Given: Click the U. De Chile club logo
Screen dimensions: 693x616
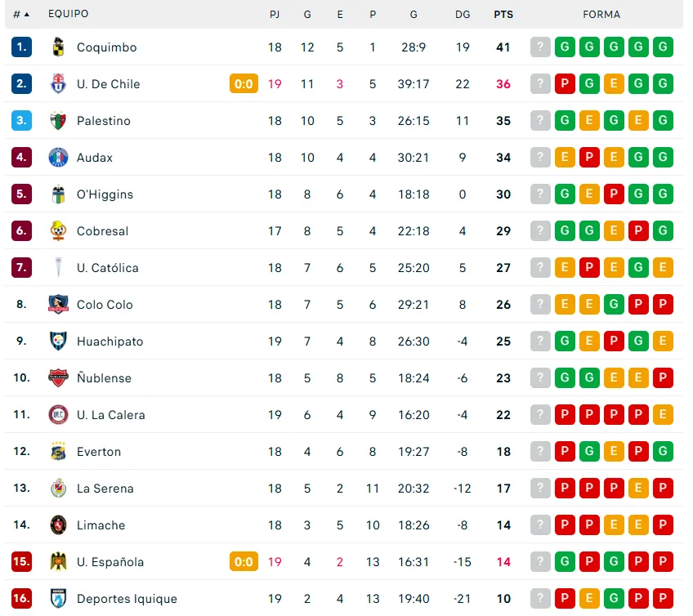Looking at the screenshot, I should click(58, 84).
